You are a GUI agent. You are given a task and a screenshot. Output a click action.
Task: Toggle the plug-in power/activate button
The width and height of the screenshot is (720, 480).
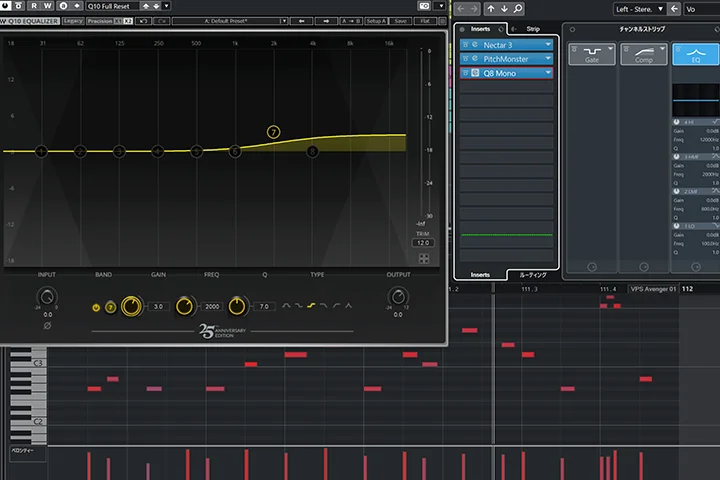pyautogui.click(x=6, y=6)
